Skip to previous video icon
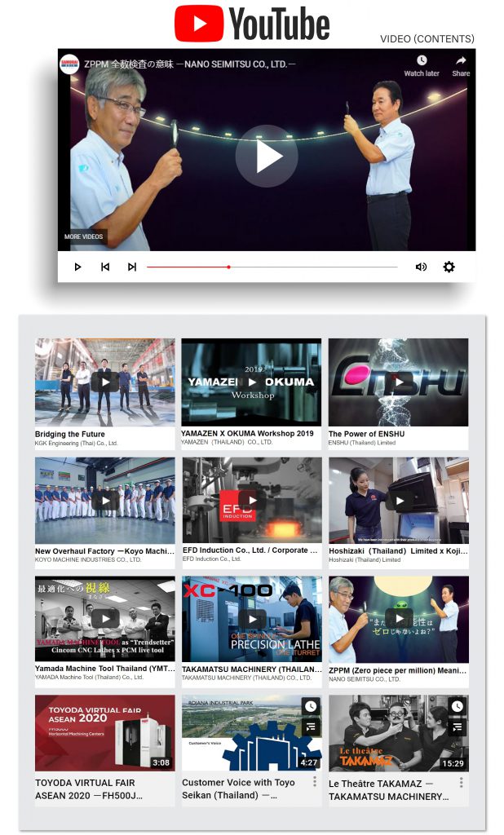 (105, 267)
